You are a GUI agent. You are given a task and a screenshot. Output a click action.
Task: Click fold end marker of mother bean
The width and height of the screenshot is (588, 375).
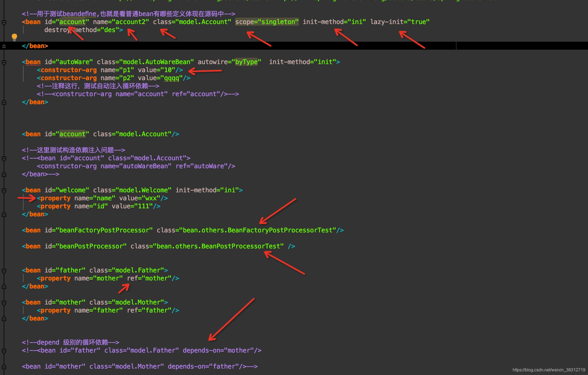pyautogui.click(x=4, y=318)
